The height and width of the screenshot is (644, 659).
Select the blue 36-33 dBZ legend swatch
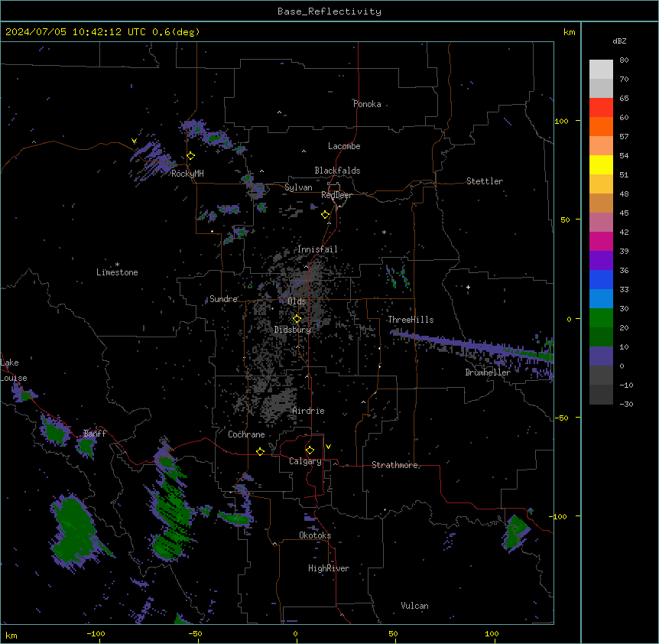click(x=601, y=279)
